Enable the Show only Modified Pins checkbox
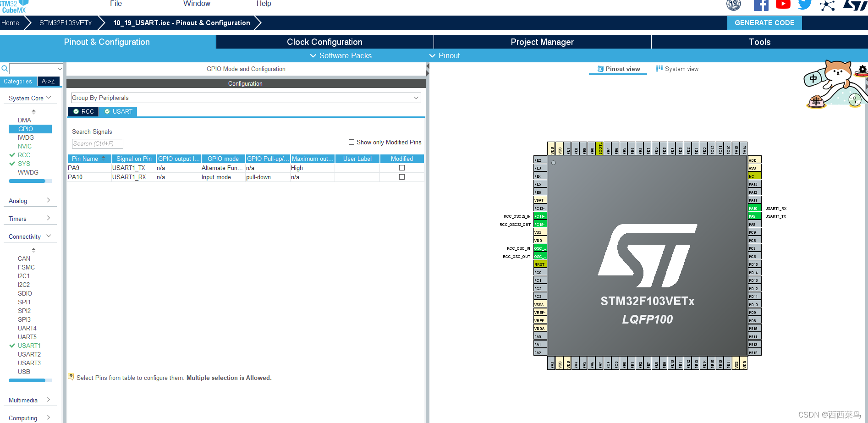868x423 pixels. tap(352, 142)
